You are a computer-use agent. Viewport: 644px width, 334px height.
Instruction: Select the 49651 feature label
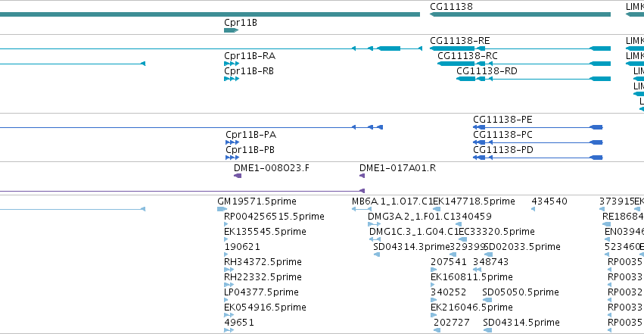(239, 323)
